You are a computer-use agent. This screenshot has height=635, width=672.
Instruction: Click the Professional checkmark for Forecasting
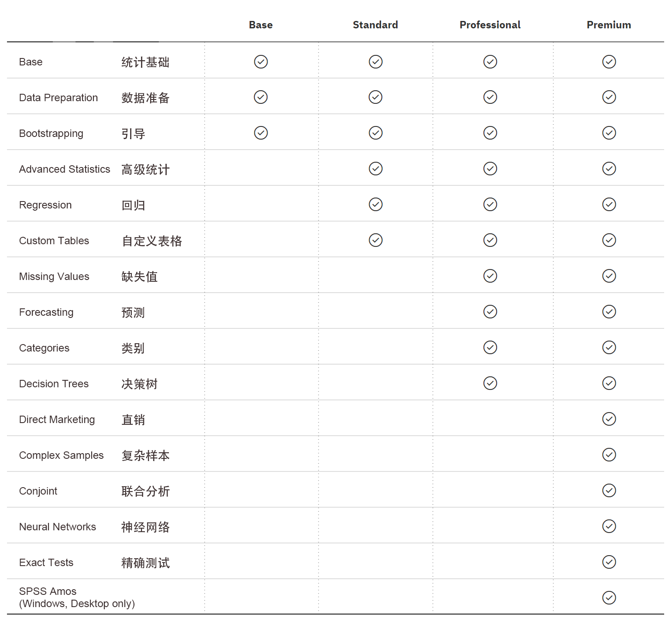point(490,311)
